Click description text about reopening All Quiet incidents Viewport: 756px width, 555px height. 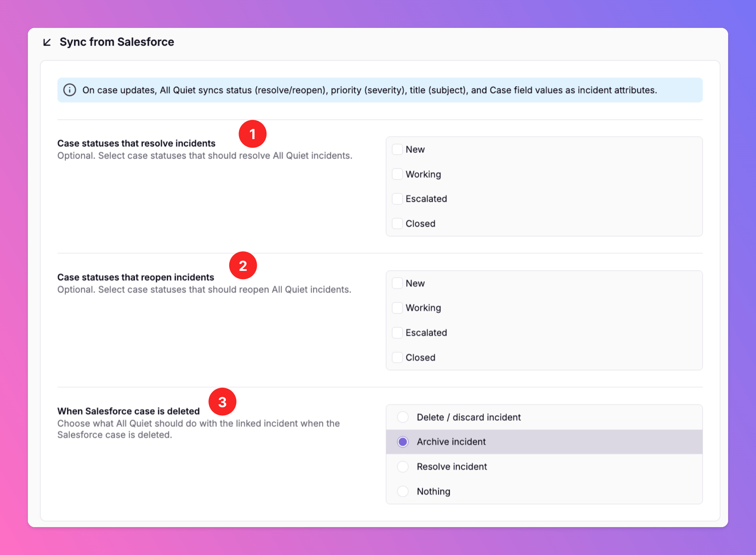(204, 289)
